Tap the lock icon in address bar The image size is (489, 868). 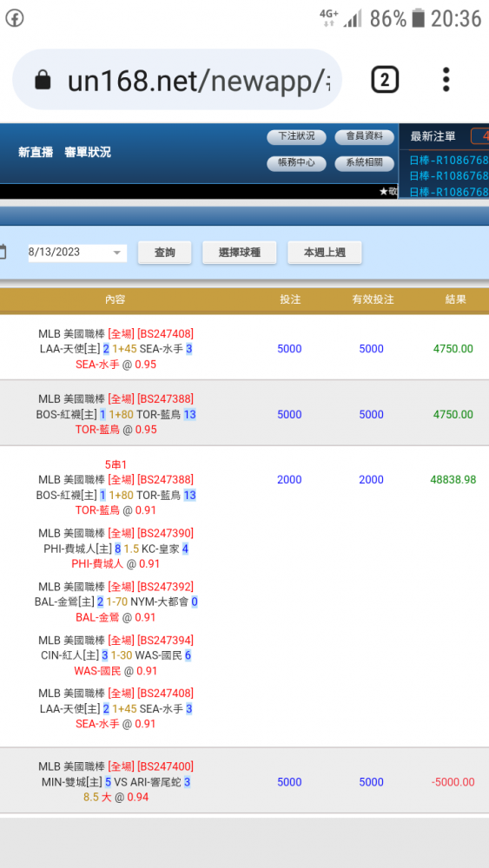pyautogui.click(x=43, y=81)
